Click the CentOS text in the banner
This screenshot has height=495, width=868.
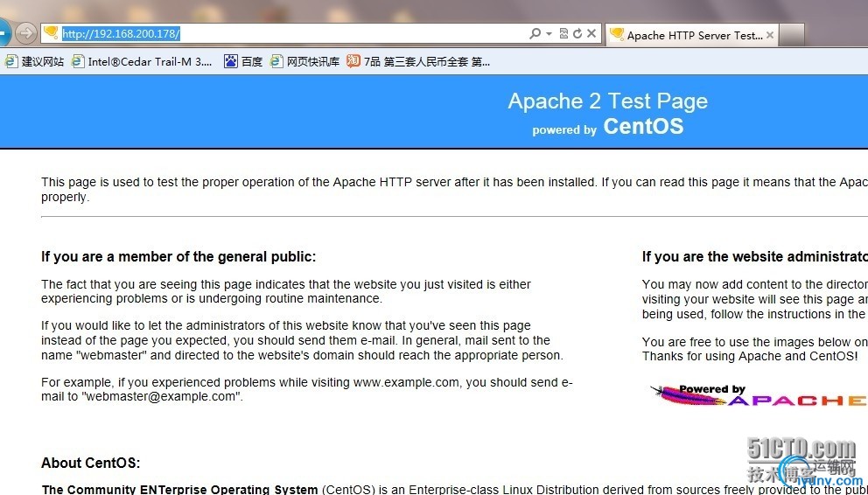[643, 126]
